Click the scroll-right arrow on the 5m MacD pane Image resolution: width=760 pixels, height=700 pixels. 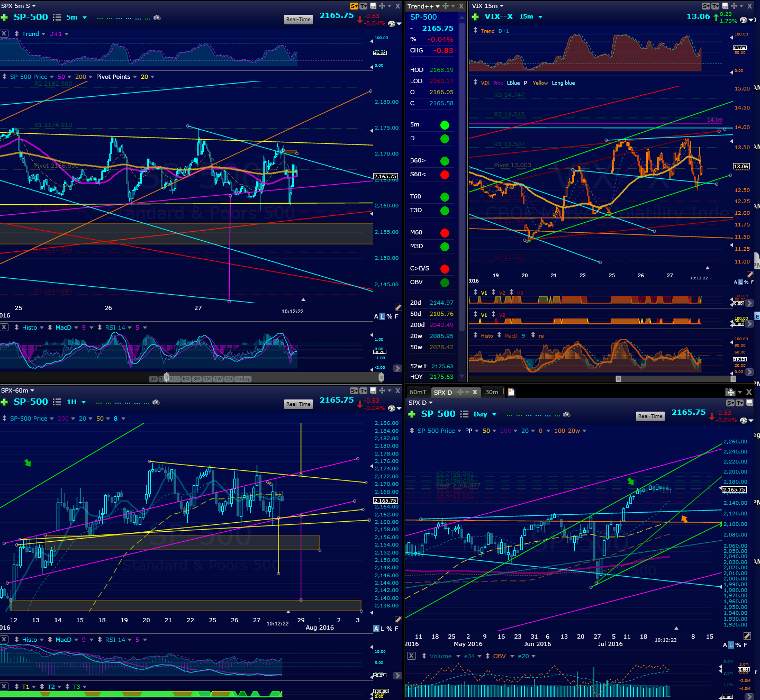pos(397,368)
